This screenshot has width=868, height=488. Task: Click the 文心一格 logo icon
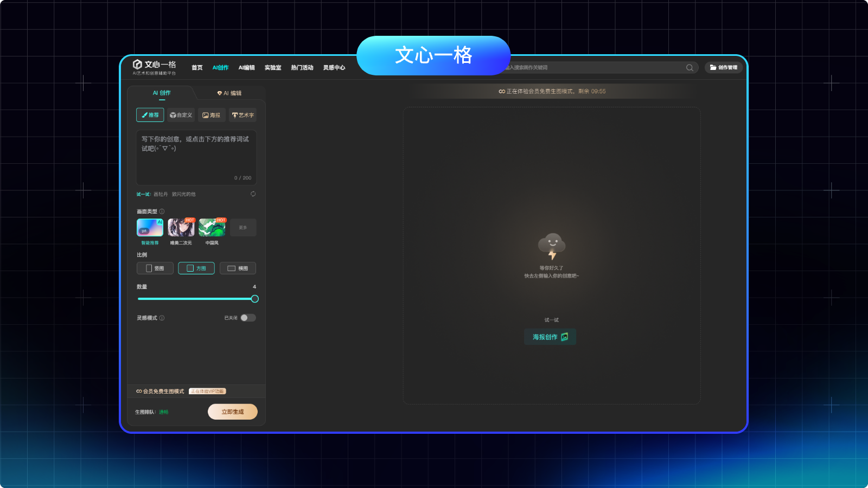(137, 65)
